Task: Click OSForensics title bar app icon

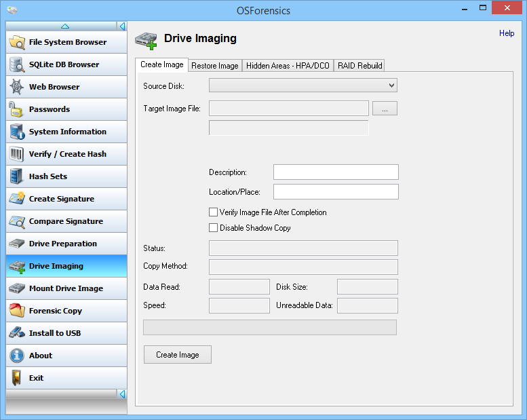Action: 12,10
